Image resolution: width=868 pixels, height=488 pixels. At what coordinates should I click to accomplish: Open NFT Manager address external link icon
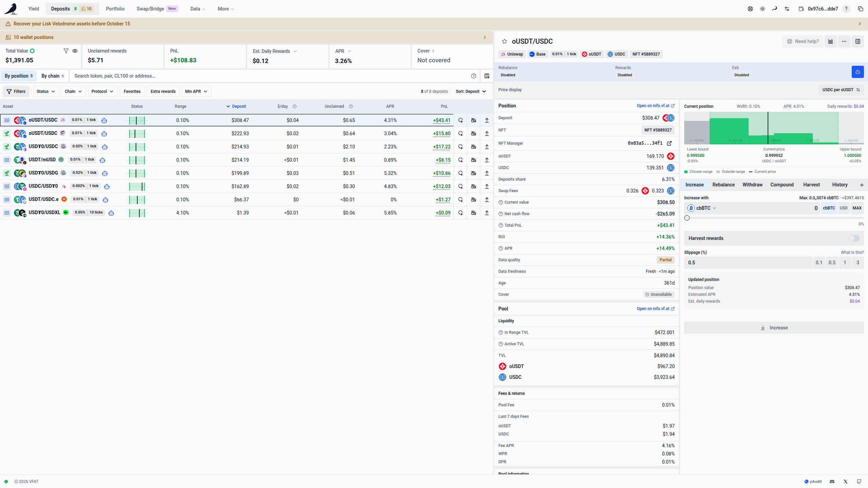(x=669, y=143)
